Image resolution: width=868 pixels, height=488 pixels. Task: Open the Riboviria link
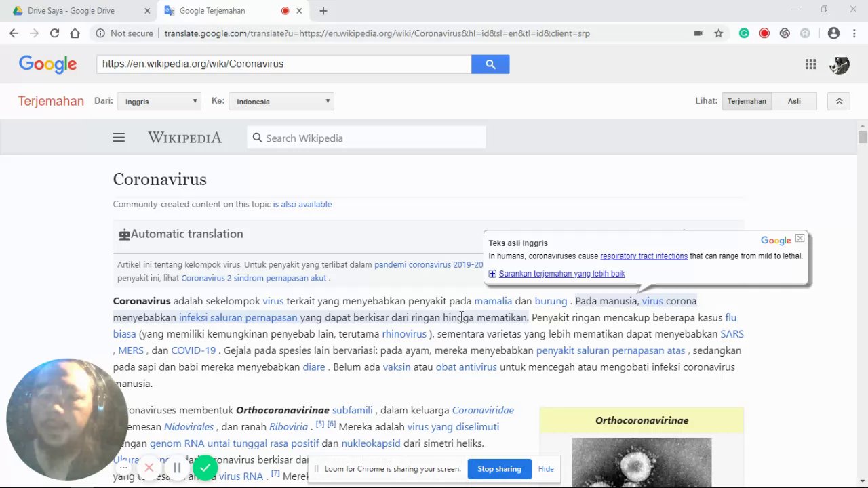288,426
